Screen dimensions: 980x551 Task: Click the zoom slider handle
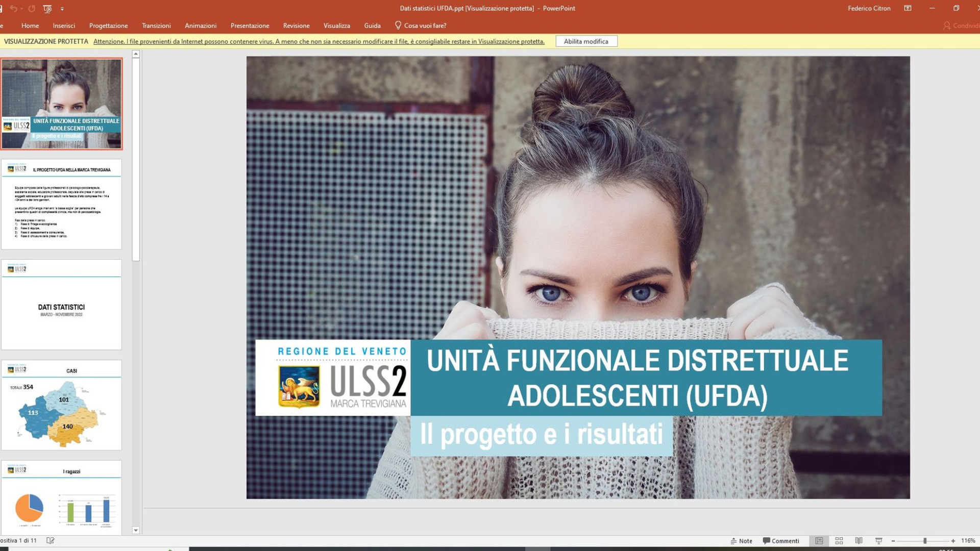pos(924,541)
